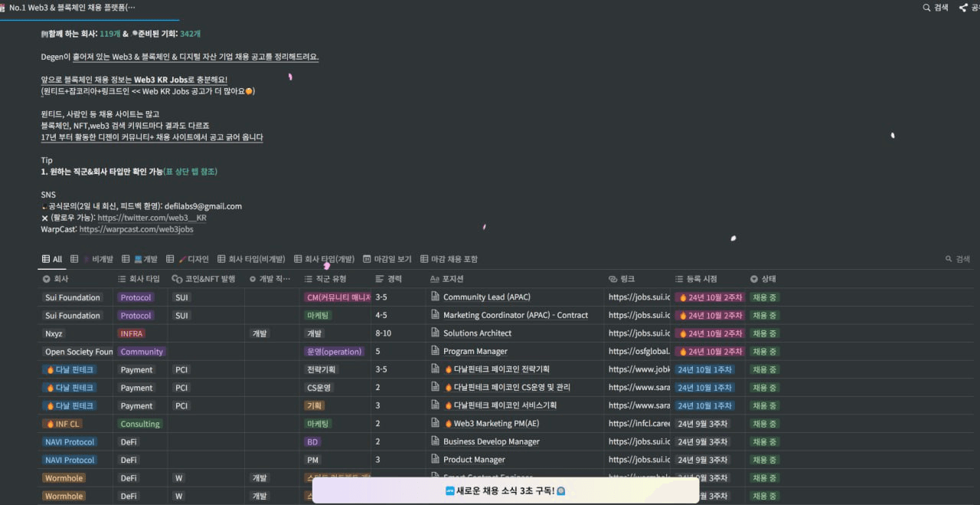Screen dimensions: 980x505
Task: Click the document icon beside Program Manager
Action: (x=435, y=351)
